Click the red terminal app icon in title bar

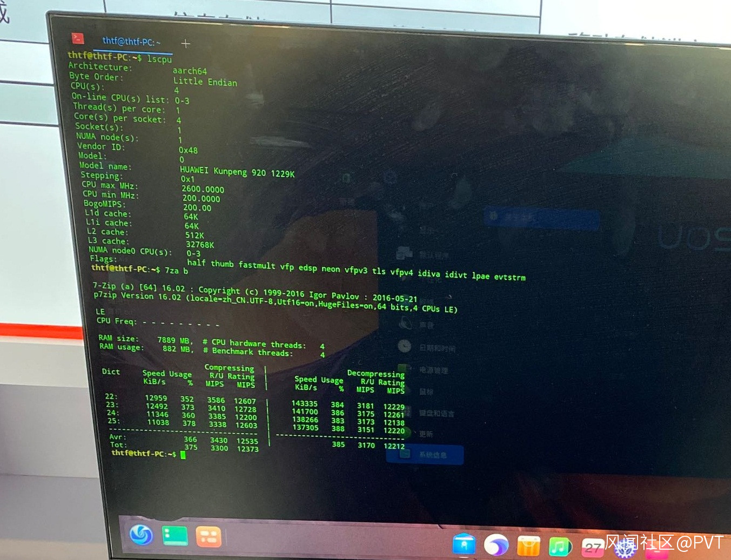(78, 38)
